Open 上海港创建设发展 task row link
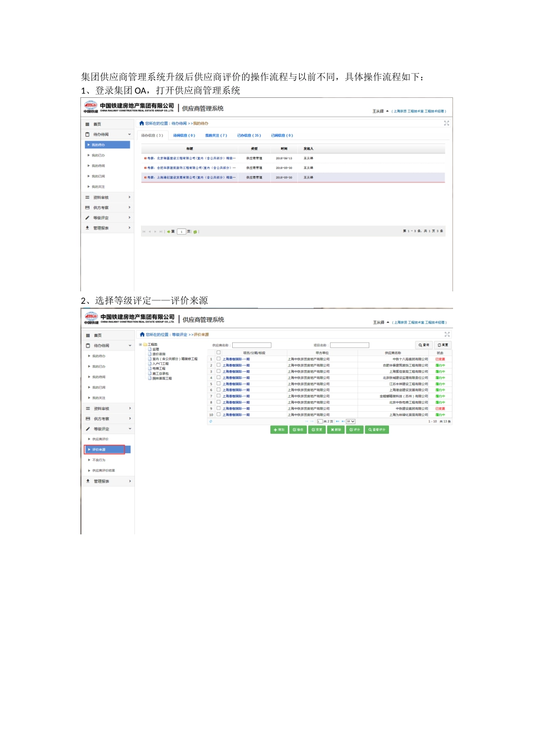 pos(191,178)
